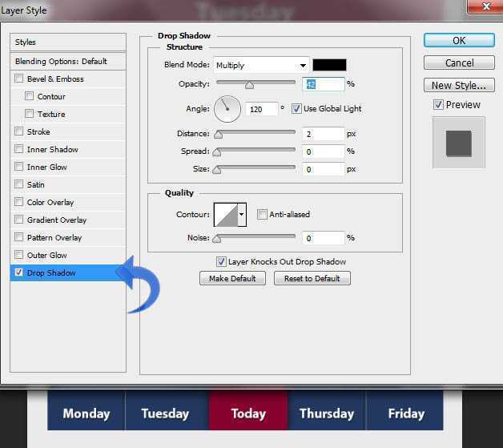Click the Opacity slider handle
The width and height of the screenshot is (503, 448).
249,85
